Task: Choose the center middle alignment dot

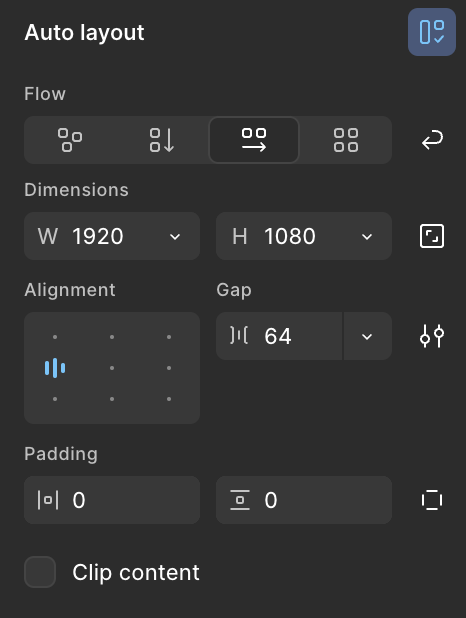Action: coord(112,368)
